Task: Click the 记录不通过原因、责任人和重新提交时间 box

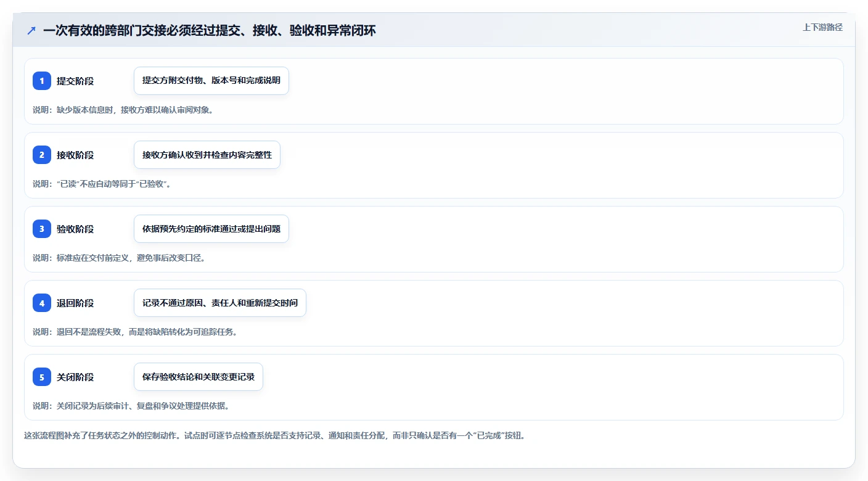Action: click(x=220, y=303)
